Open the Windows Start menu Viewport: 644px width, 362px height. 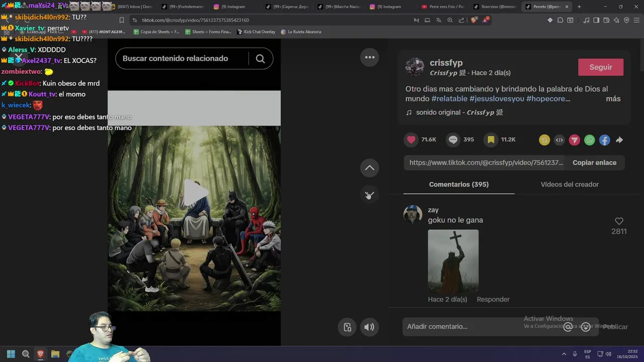pos(11,354)
